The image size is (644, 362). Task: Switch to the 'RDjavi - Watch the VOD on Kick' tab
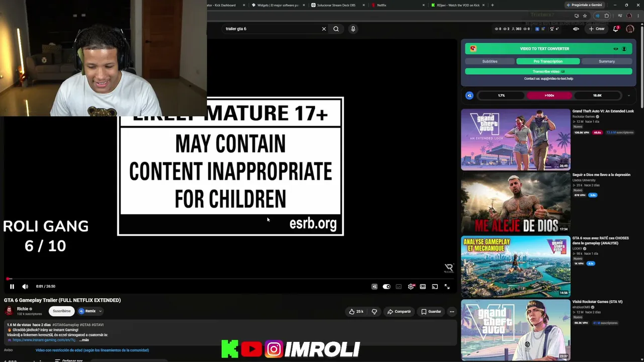[458, 5]
